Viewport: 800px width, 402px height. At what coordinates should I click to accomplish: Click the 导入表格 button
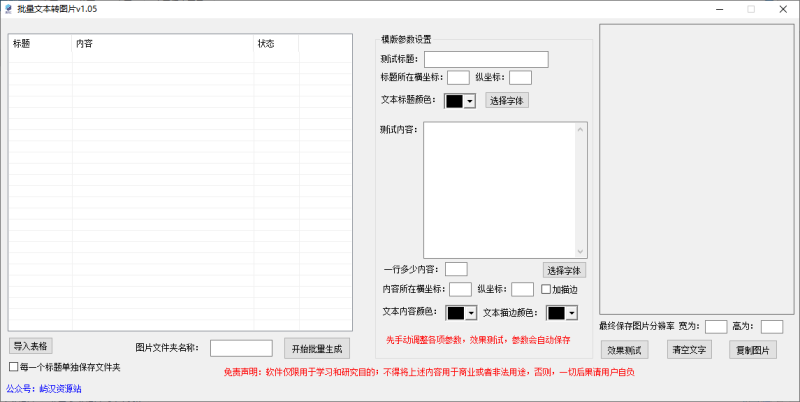[x=31, y=346]
